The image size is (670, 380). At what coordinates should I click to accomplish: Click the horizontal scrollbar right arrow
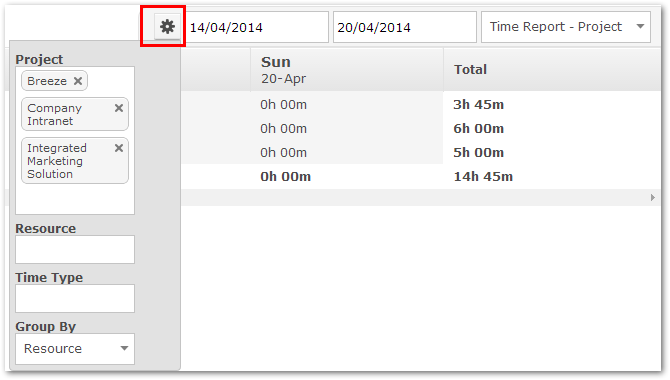[x=652, y=197]
